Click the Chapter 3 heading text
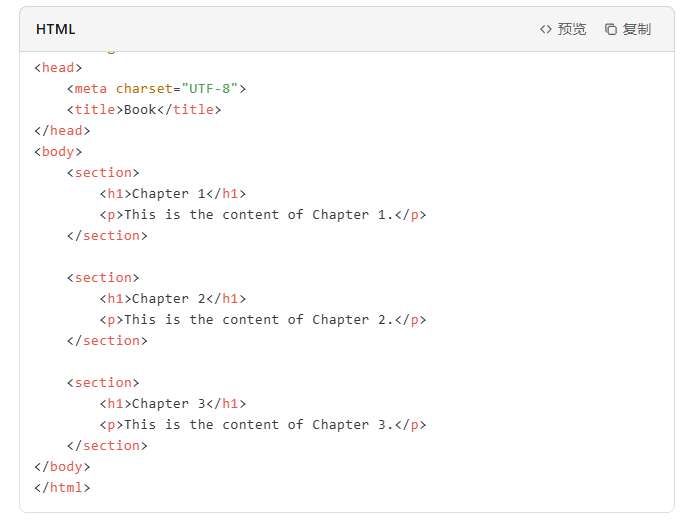685x520 pixels. tap(168, 403)
